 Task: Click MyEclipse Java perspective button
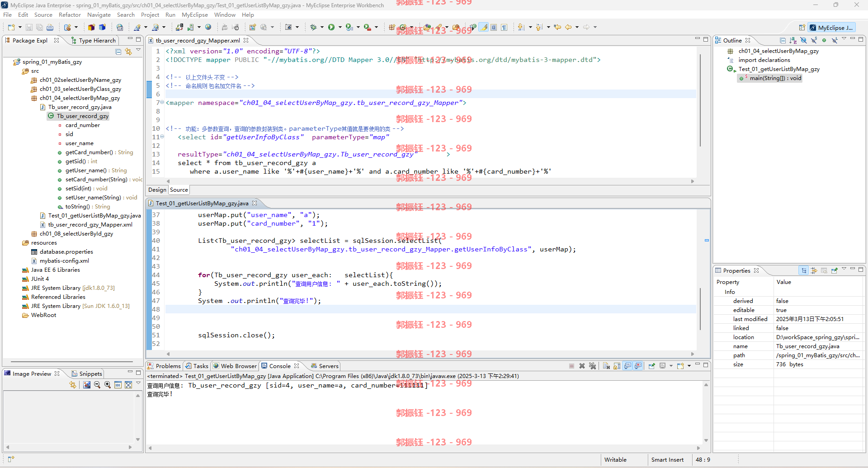pos(831,28)
